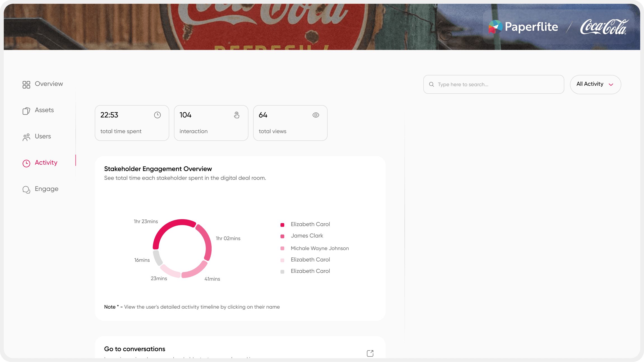
Task: Click the red chevron beside All Activity
Action: 611,84
